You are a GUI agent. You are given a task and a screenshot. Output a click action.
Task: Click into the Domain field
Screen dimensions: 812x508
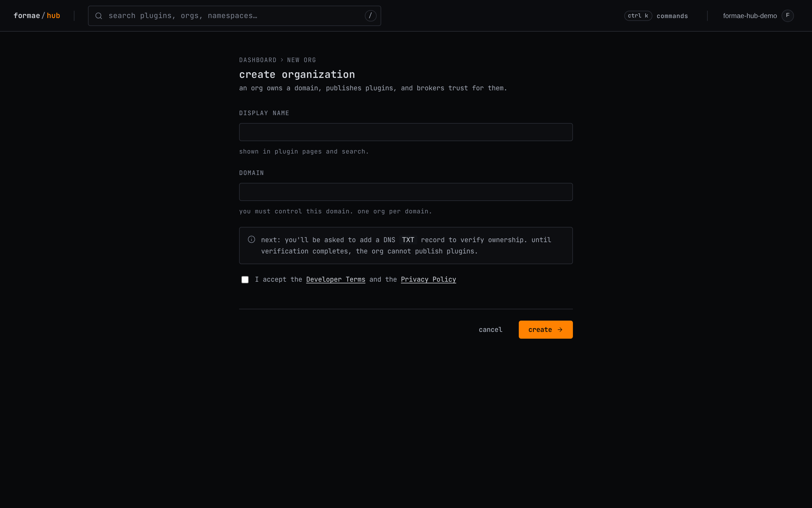(406, 192)
